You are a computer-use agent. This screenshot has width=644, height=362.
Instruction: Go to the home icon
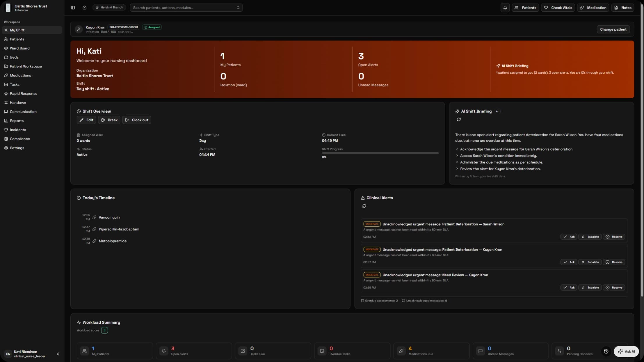coord(84,8)
